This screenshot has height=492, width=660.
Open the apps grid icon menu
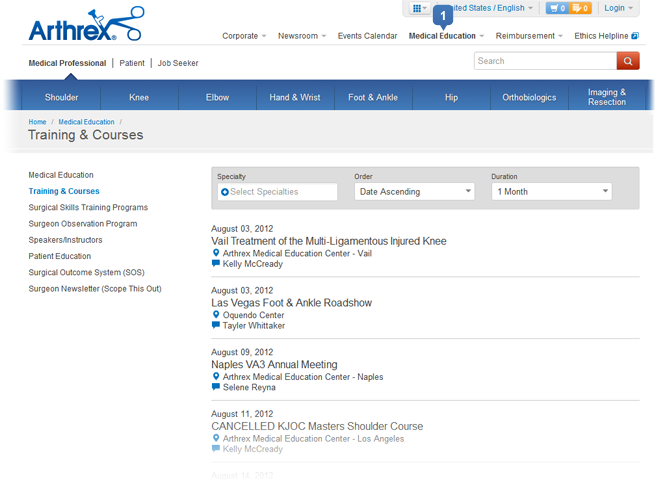(419, 8)
